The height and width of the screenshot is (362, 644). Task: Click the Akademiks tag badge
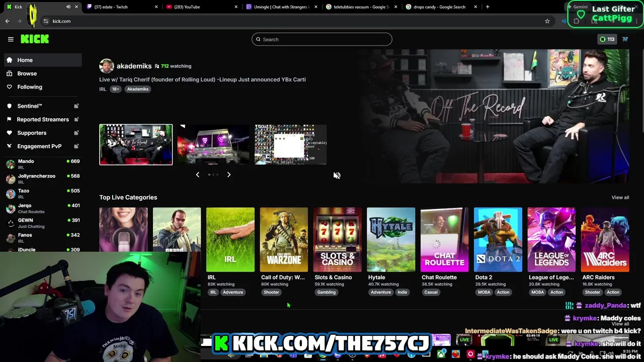click(x=137, y=89)
